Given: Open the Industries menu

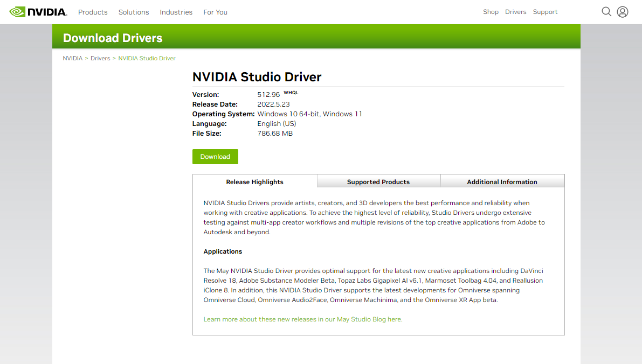Looking at the screenshot, I should coord(176,12).
